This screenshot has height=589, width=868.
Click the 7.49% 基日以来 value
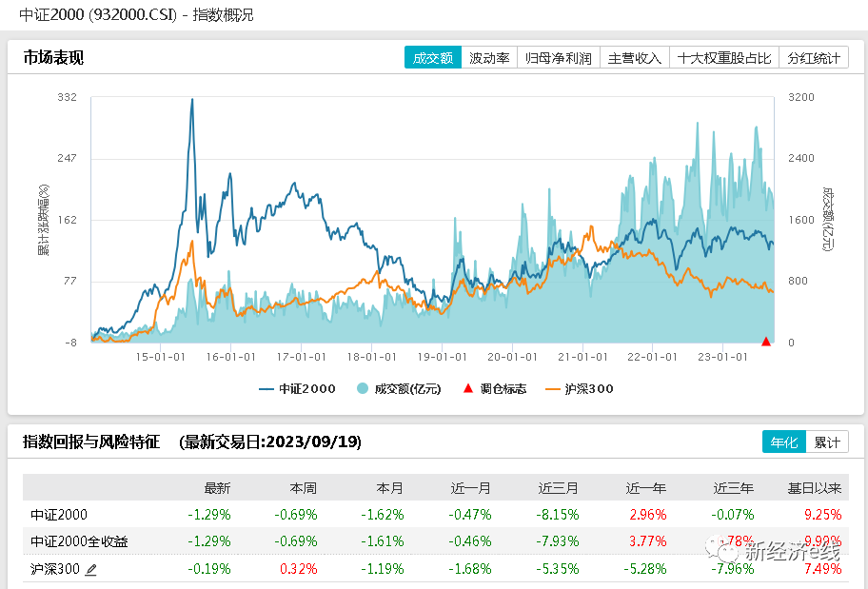pos(823,569)
